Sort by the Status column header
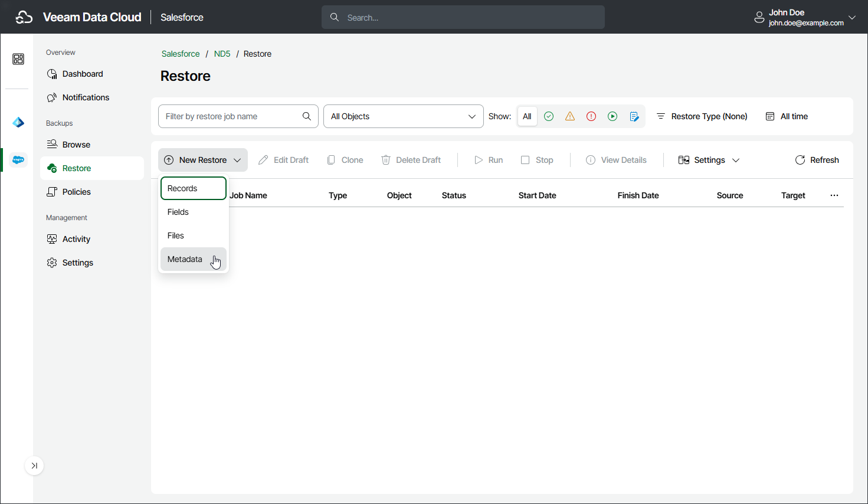Viewport: 868px width, 504px height. pyautogui.click(x=454, y=195)
